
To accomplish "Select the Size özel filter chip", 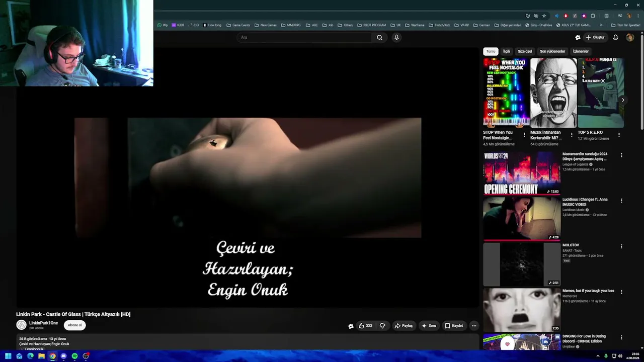I will [x=525, y=51].
